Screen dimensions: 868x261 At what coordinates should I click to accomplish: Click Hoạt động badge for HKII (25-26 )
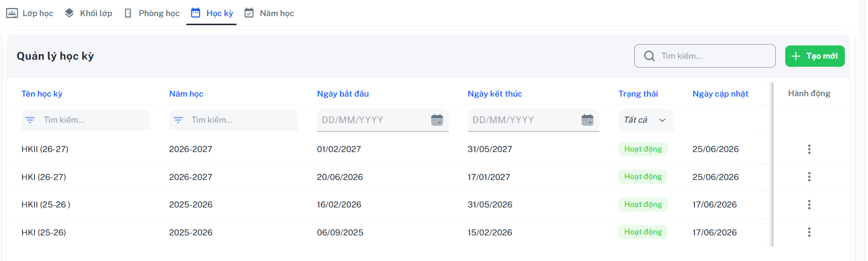pyautogui.click(x=643, y=205)
